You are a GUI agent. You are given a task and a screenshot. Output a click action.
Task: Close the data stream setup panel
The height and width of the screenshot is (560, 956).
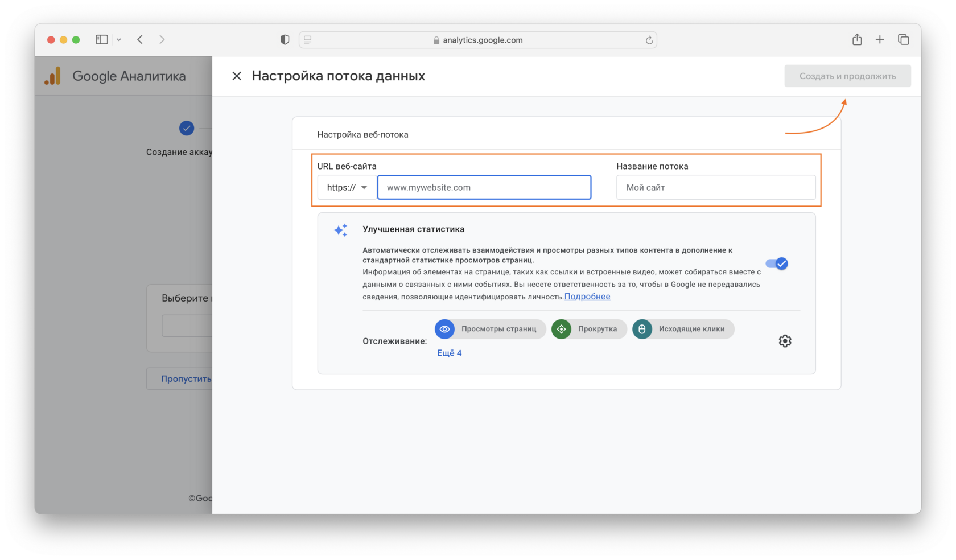pyautogui.click(x=237, y=76)
